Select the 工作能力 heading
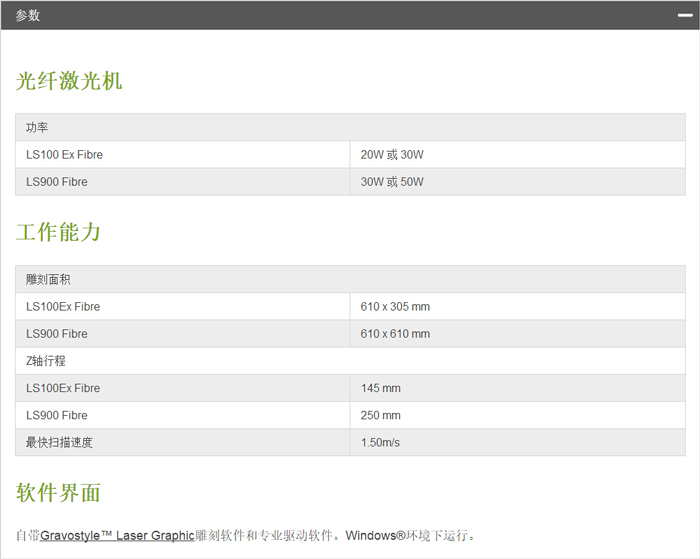The image size is (700, 559). pos(58,232)
